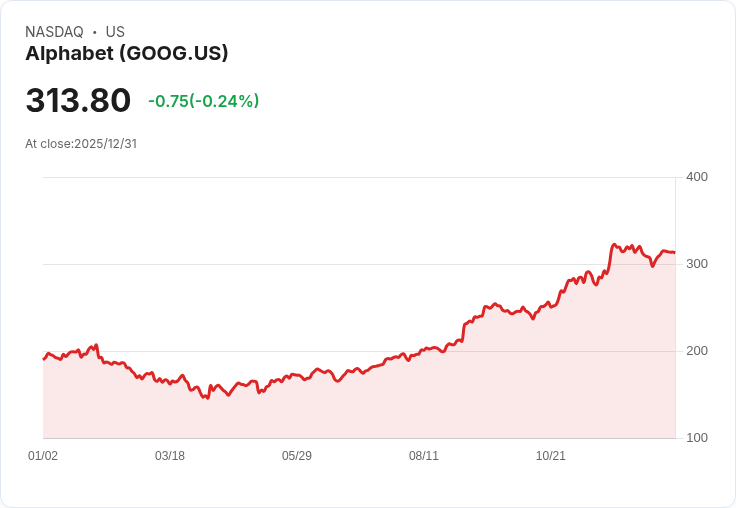
Task: Select the 05/29 date on x-axis
Action: (297, 456)
